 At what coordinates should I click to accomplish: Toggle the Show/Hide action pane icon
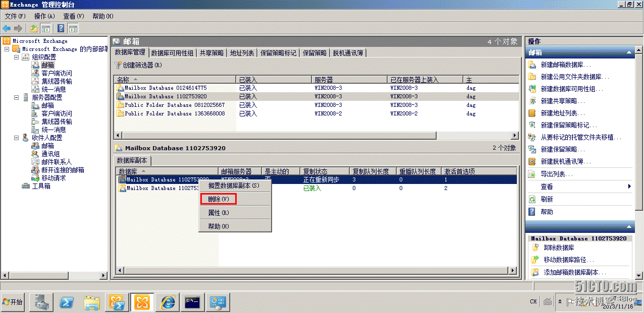(73, 28)
